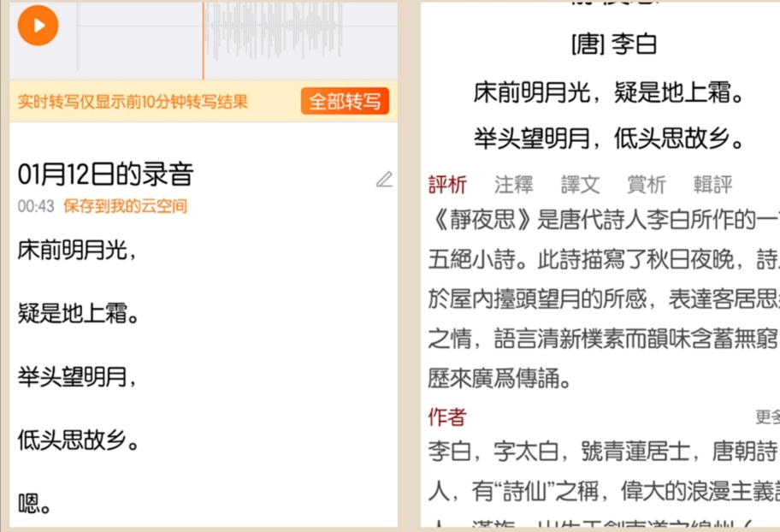Viewport: 780px width, 532px height.
Task: Click poem line 床前明月光，疑是地上霜。
Action: (608, 92)
